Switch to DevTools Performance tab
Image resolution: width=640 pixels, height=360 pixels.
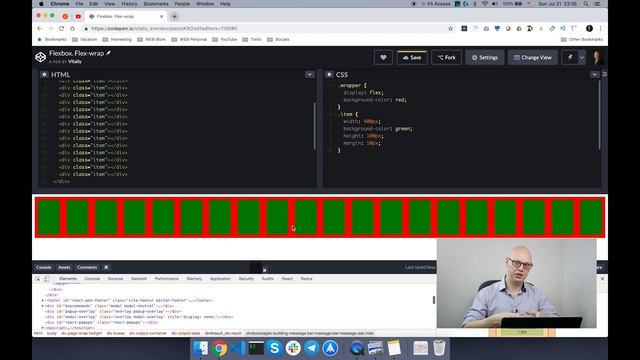[167, 279]
